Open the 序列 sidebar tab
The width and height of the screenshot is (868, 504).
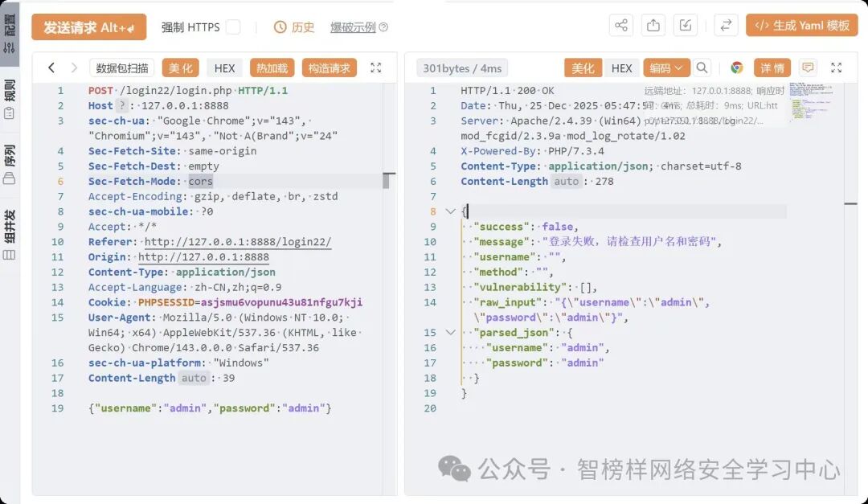click(10, 164)
